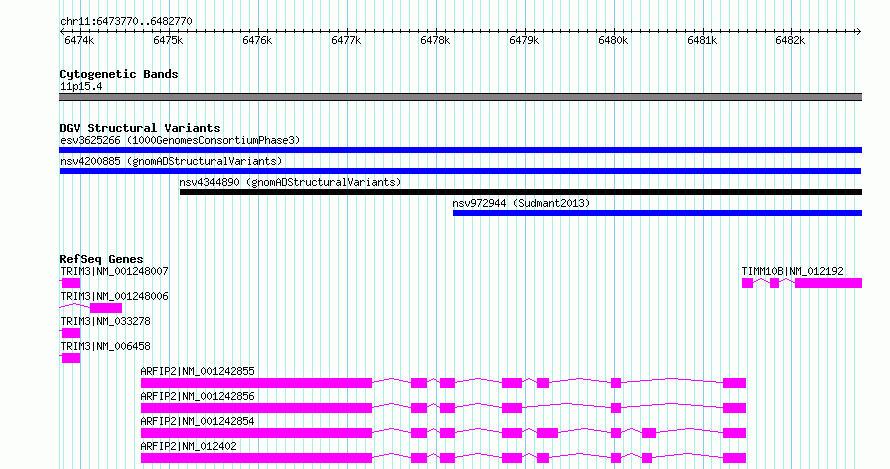The image size is (890, 469).
Task: Click the gray 11p15.4 cytogenetic band bar
Action: pos(460,97)
